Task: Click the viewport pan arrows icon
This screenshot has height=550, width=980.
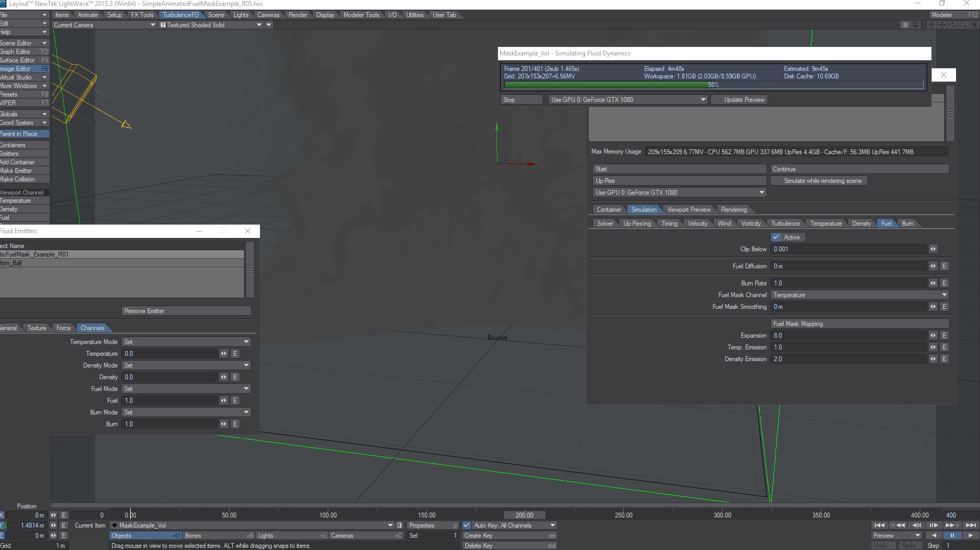Action: click(x=942, y=25)
